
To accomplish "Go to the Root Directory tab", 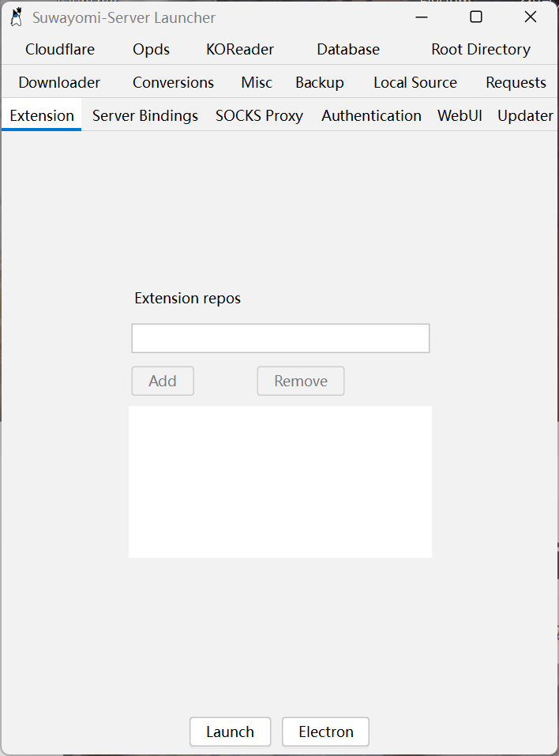I will [x=481, y=49].
